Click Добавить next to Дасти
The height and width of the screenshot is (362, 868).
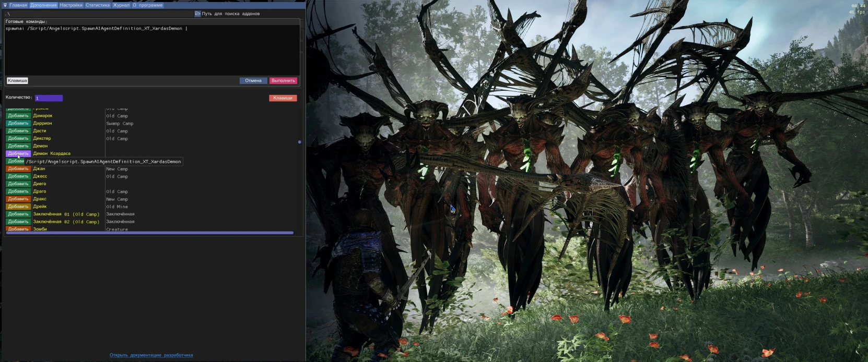tap(18, 131)
